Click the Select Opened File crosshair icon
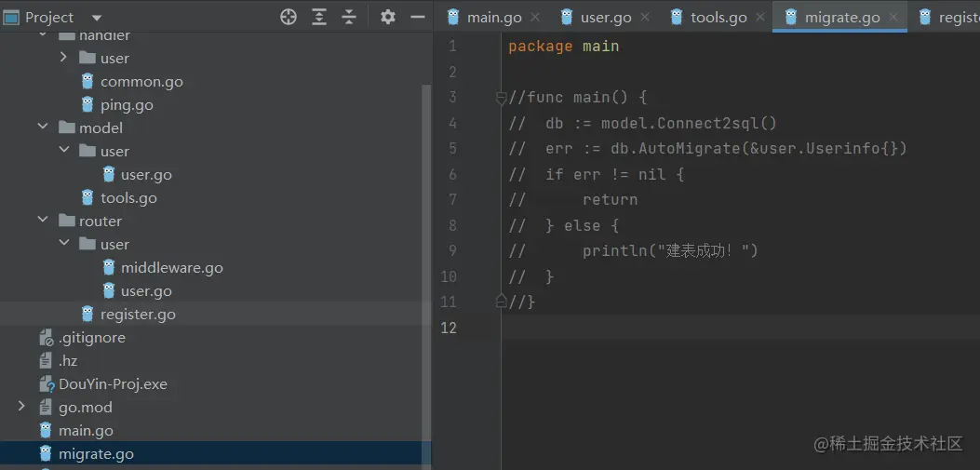Viewport: 980px width, 470px height. coord(289,17)
